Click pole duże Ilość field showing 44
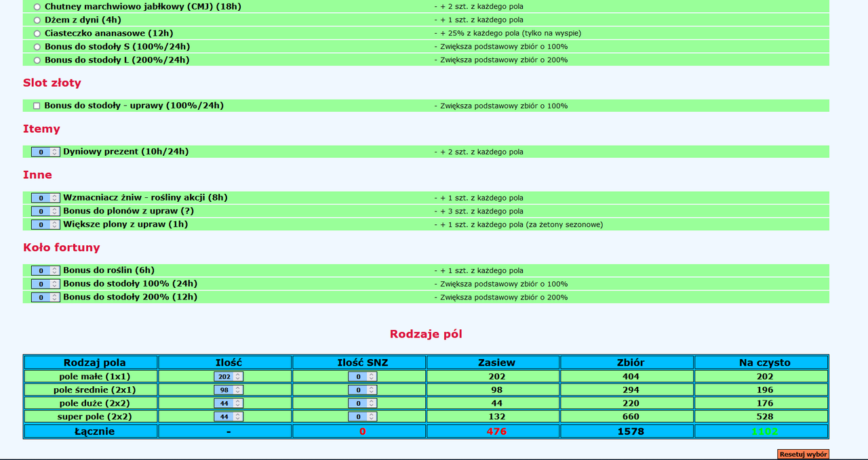Image resolution: width=868 pixels, height=460 pixels. (229, 403)
